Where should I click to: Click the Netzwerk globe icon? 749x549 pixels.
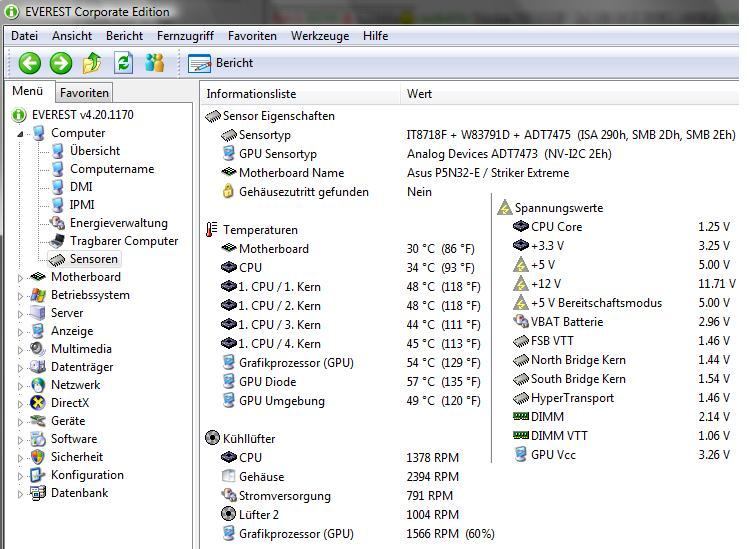click(x=38, y=385)
